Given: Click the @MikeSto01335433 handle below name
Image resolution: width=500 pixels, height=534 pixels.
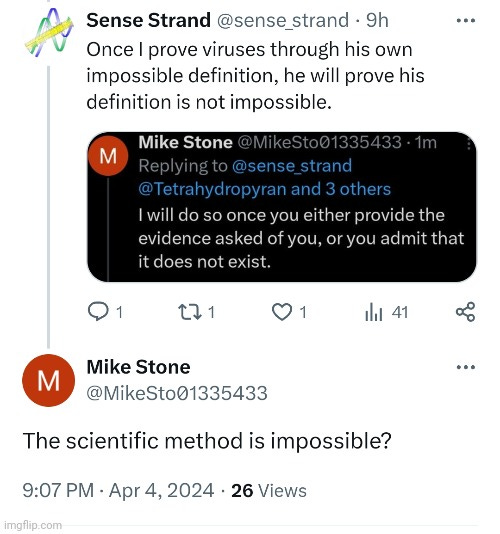Looking at the screenshot, I should [x=177, y=393].
